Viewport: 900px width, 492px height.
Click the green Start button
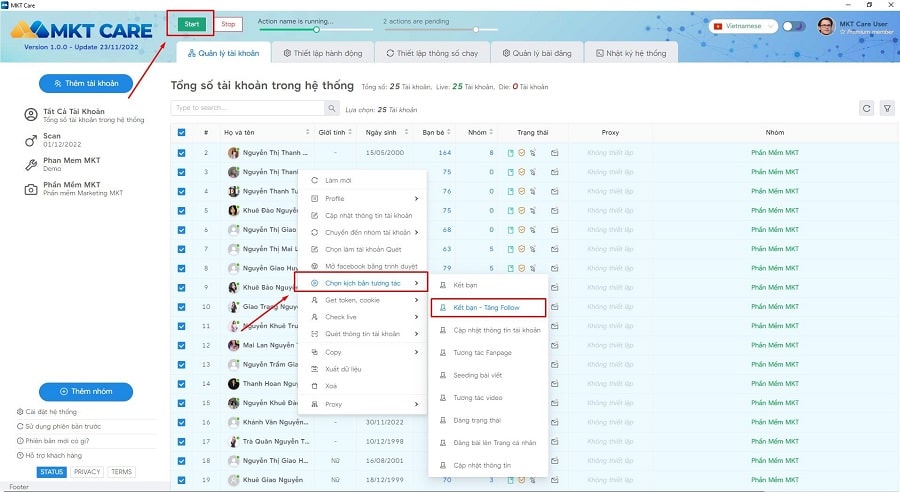tap(192, 24)
